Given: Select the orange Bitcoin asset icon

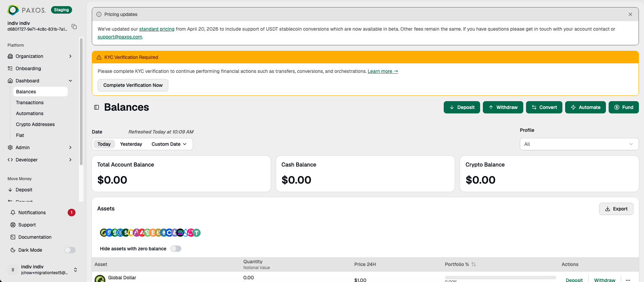Looking at the screenshot, I should point(153,233).
